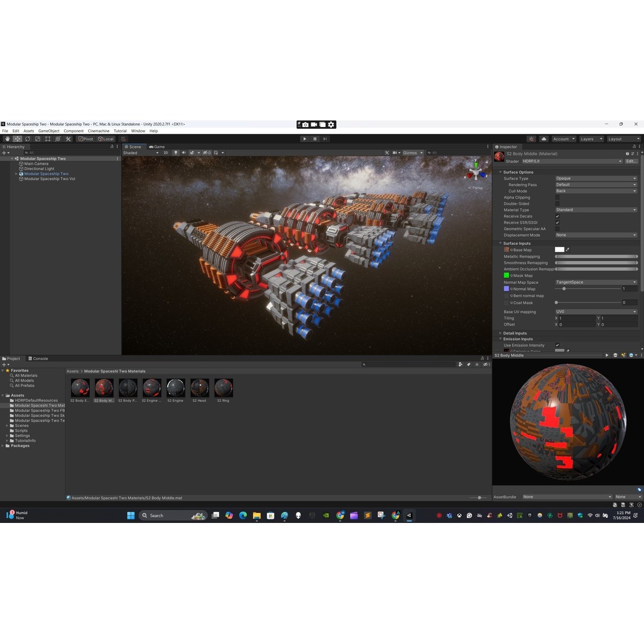Toggle scene grid visibility icon

[x=216, y=153]
